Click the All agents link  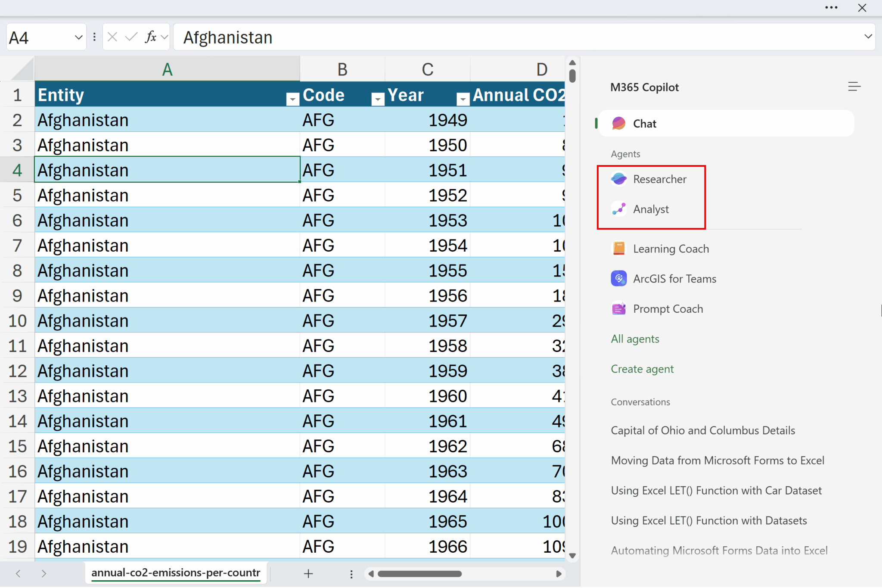coord(635,339)
